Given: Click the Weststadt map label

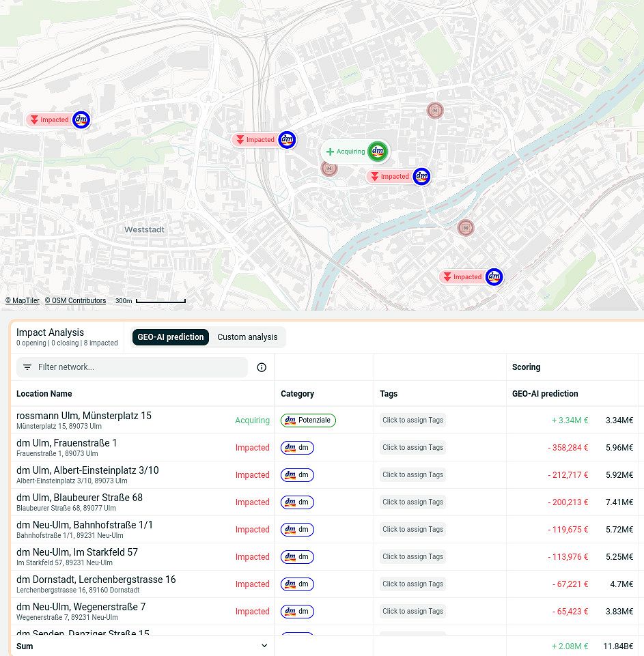Looking at the screenshot, I should point(144,229).
